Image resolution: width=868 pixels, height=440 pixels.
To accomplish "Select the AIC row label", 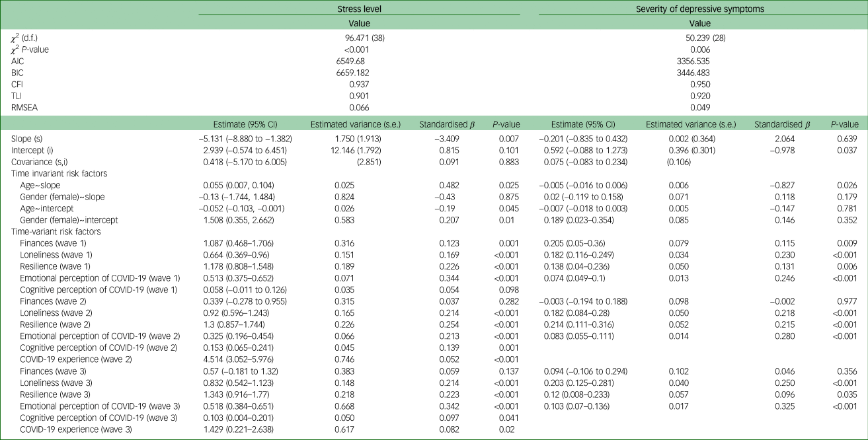I will coord(18,61).
